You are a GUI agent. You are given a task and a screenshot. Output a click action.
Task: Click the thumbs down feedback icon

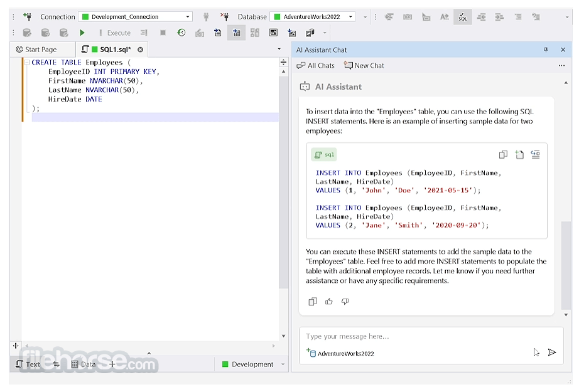[345, 302]
